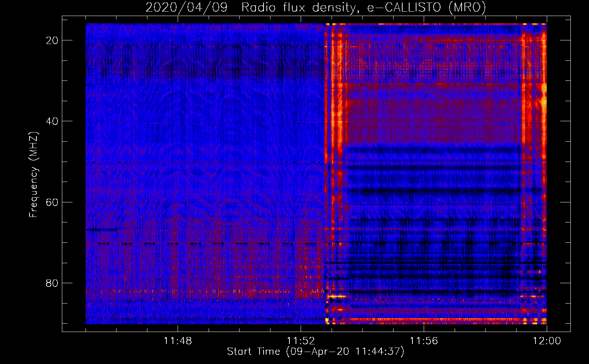Click the "Frequency (MHZ)" y-axis label
The height and width of the screenshot is (364, 589).
(33, 174)
